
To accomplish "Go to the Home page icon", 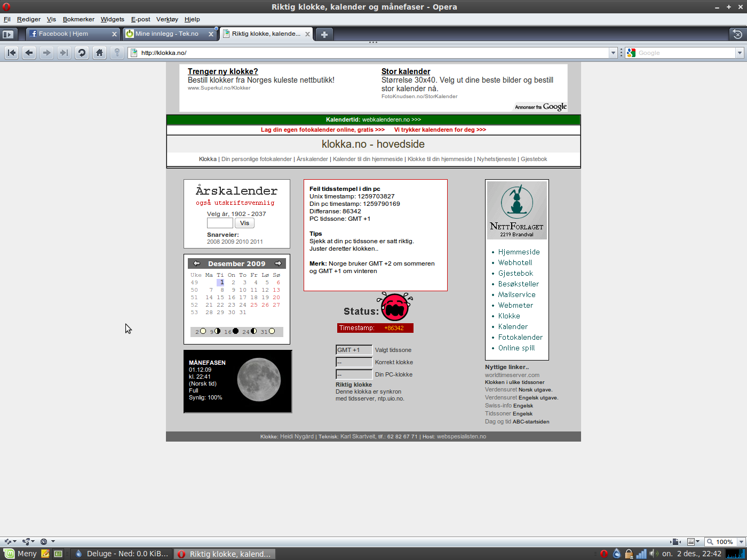I will pos(99,53).
